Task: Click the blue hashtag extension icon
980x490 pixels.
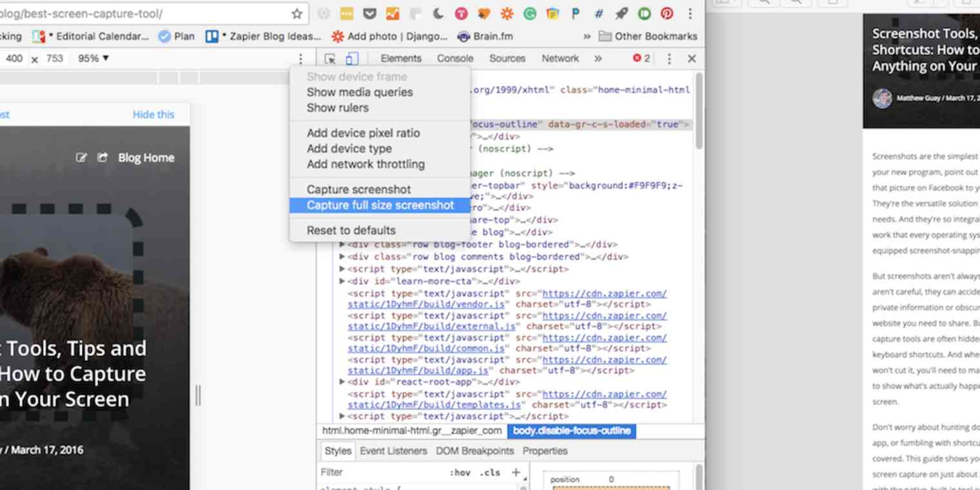Action: pyautogui.click(x=598, y=14)
